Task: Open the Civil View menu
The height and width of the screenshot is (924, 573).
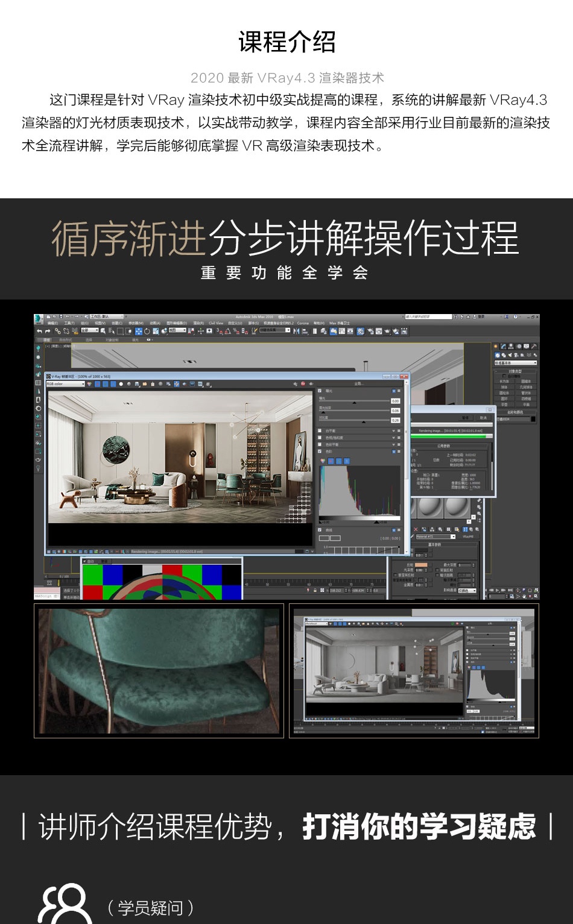Action: click(216, 323)
